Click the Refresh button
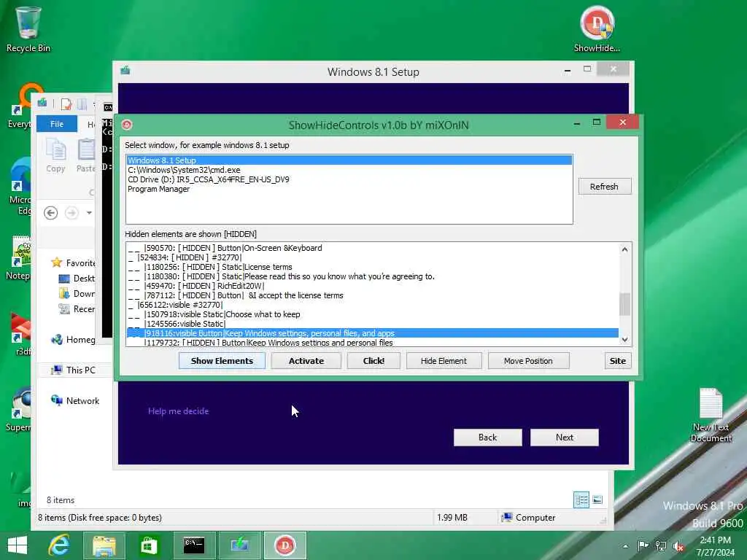Viewport: 747px width, 560px height. [x=605, y=186]
